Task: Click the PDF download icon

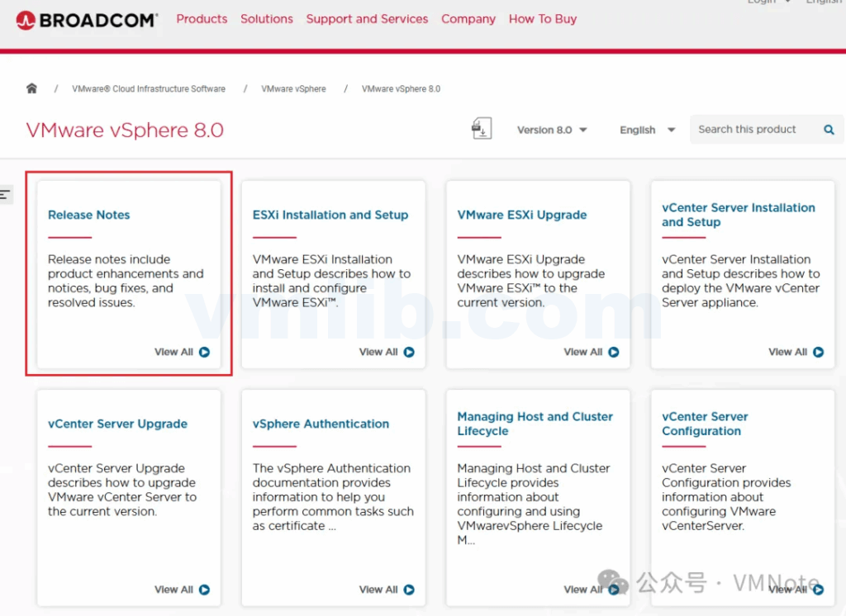Action: [481, 129]
